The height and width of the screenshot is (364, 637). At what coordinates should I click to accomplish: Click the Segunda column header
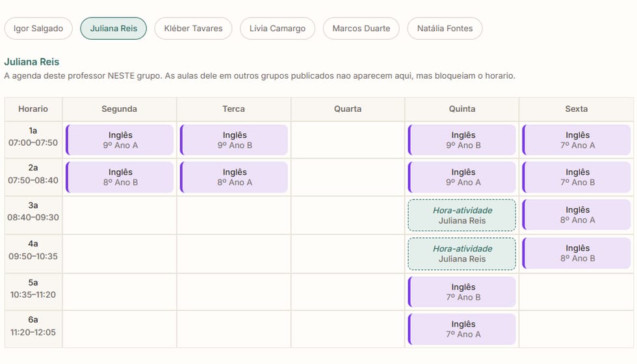click(x=120, y=109)
